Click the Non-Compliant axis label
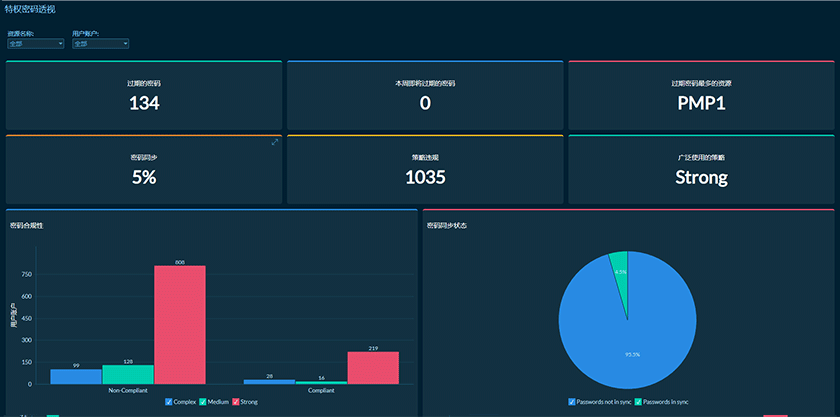This screenshot has height=417, width=840. 128,391
